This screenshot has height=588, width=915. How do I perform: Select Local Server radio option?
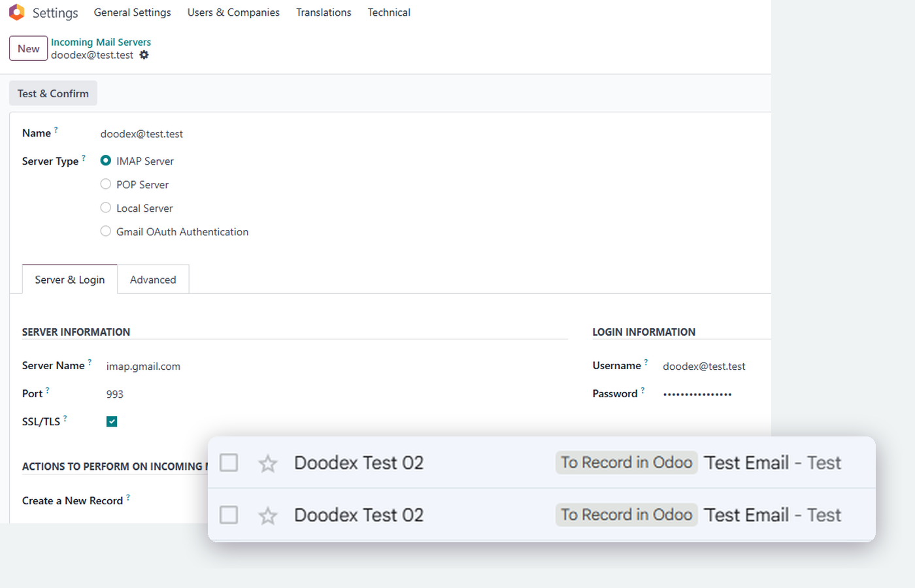[x=106, y=208]
